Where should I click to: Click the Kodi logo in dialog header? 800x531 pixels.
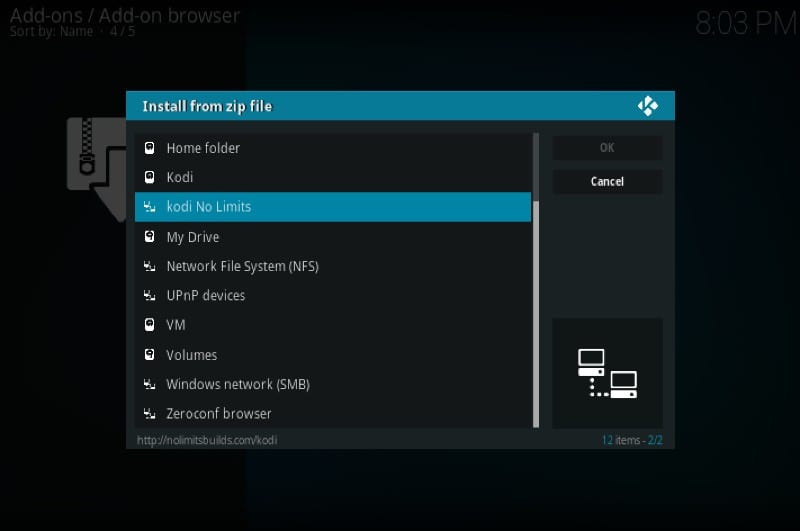(647, 106)
